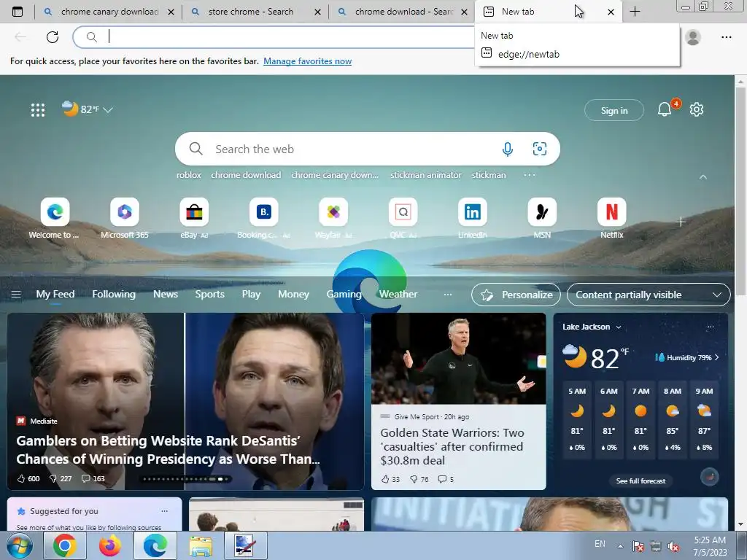The image size is (747, 560).
Task: Dislike the Golden State Warriors article
Action: 419,479
